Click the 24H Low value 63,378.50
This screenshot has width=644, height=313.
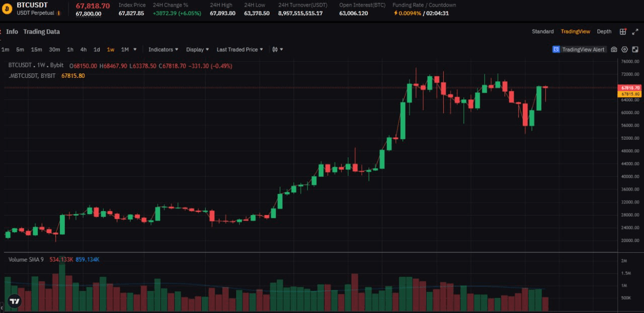point(257,14)
